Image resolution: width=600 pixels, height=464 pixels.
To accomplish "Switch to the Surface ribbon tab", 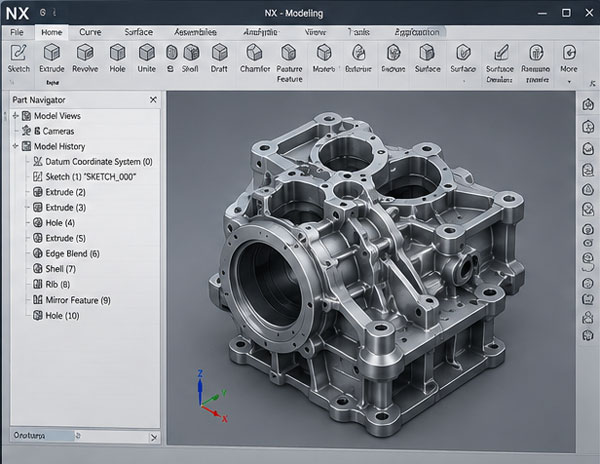I will 139,32.
